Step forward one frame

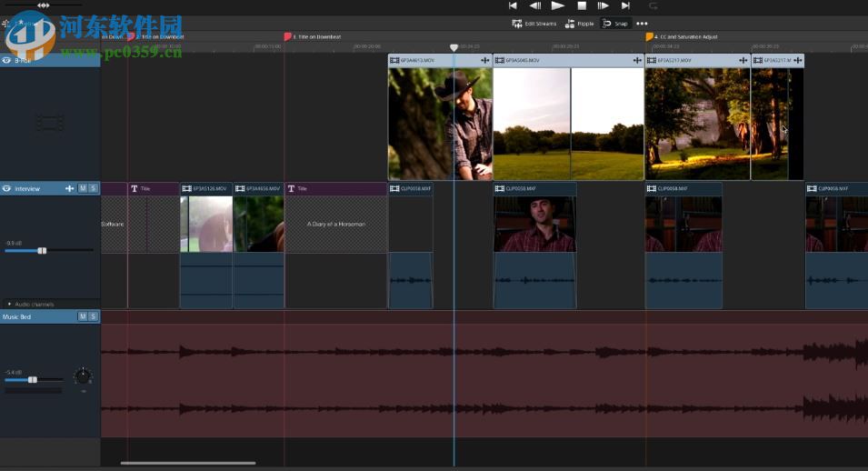point(604,5)
